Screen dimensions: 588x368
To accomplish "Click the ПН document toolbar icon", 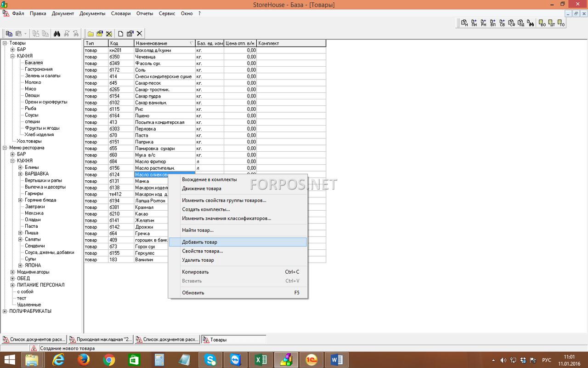I will pos(474,23).
